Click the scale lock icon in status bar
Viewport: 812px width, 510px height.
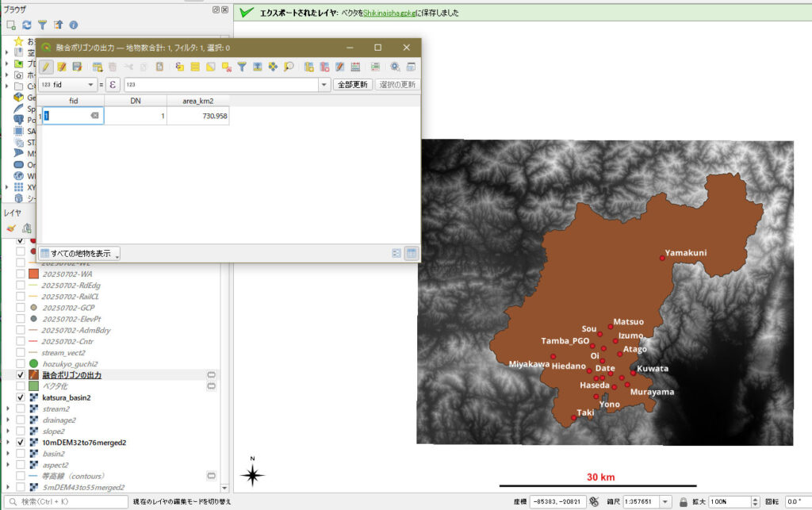click(x=683, y=502)
